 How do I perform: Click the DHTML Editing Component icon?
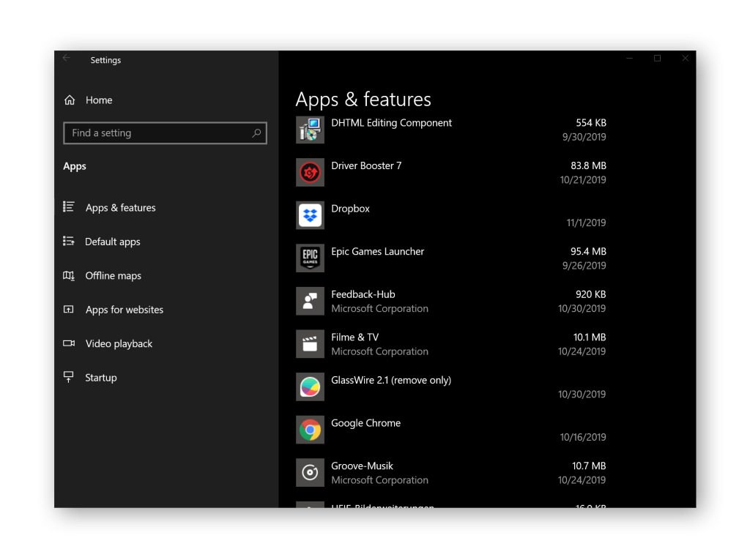point(310,130)
